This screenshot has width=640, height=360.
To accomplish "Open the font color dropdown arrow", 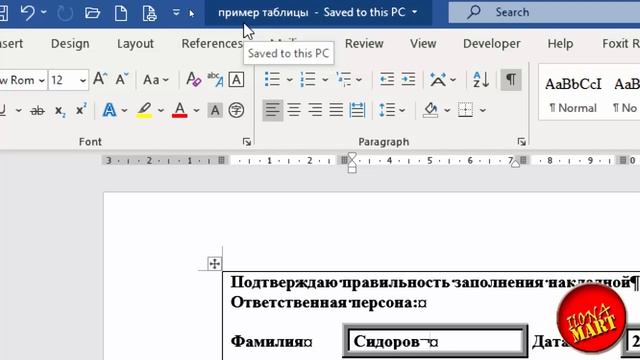I will (196, 110).
